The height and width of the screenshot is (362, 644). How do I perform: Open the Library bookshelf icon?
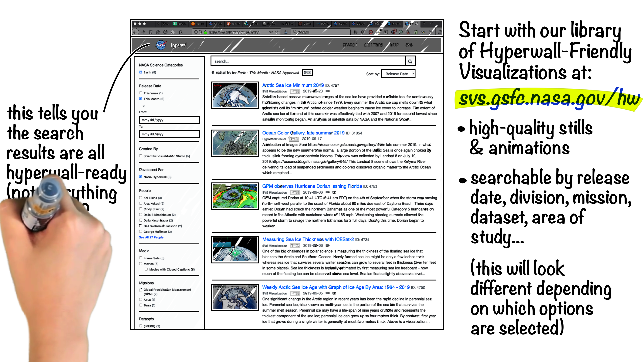(x=180, y=32)
